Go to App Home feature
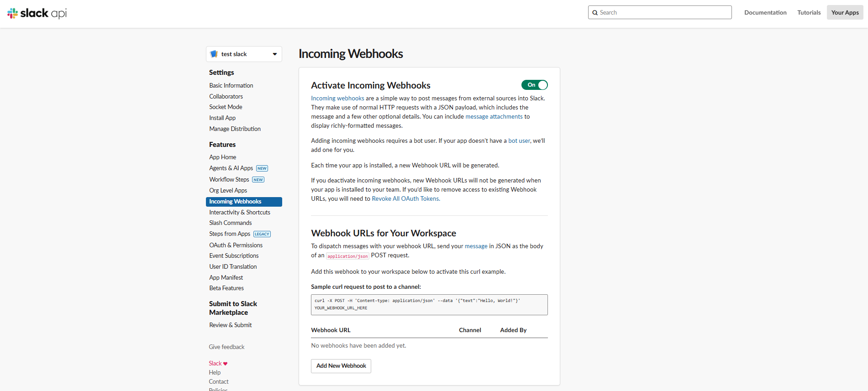The image size is (868, 391). (222, 157)
